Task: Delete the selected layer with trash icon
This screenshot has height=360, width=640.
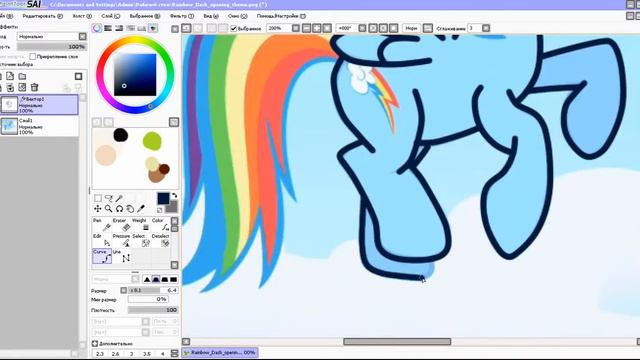Action: 34,87
